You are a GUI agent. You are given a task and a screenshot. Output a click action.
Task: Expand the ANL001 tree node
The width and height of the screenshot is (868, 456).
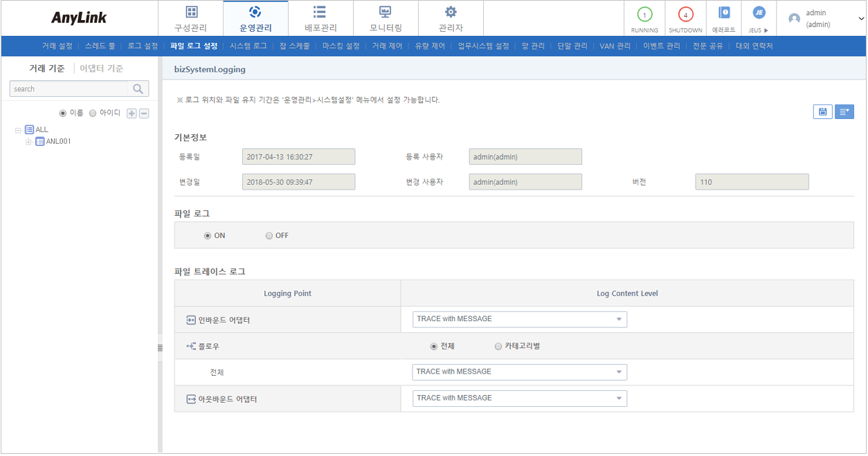[28, 141]
